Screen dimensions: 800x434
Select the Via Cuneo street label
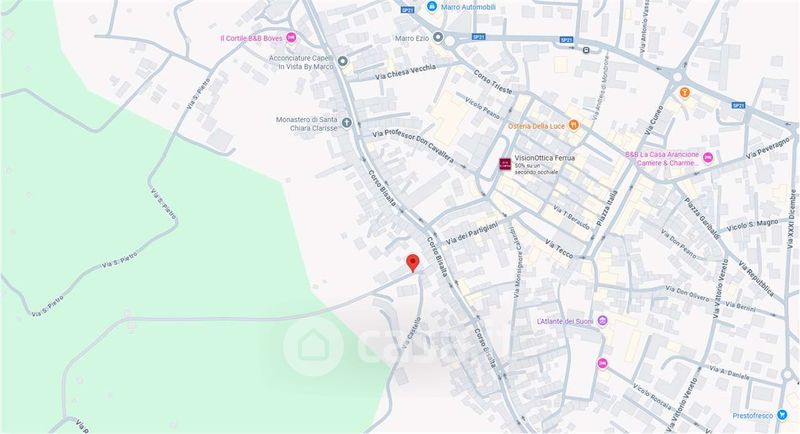pos(654,120)
